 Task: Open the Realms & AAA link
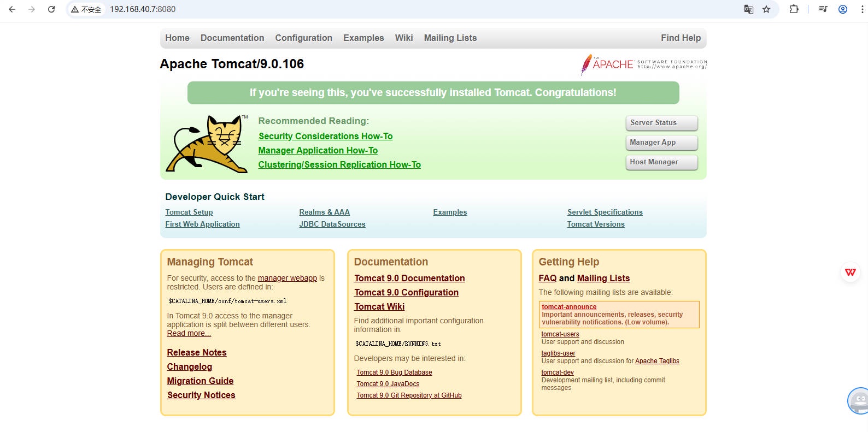pyautogui.click(x=324, y=212)
